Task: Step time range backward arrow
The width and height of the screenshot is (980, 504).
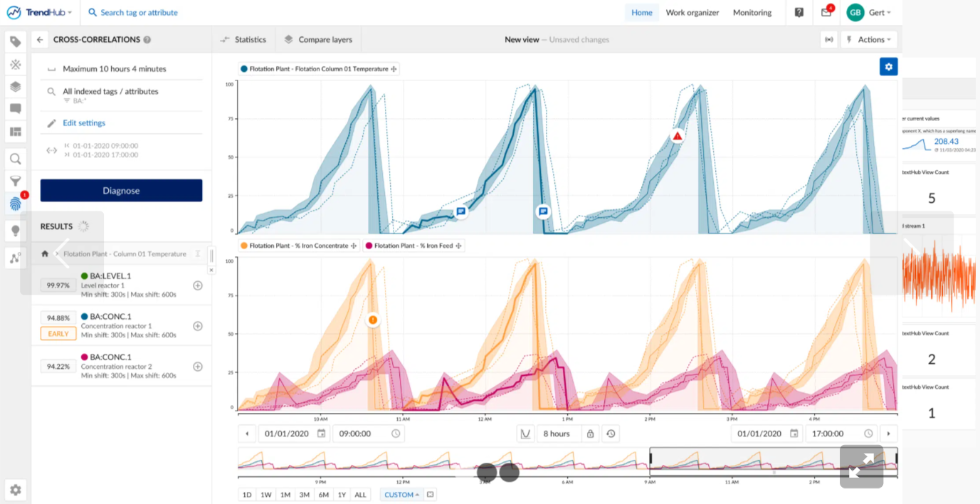Action: coord(247,434)
